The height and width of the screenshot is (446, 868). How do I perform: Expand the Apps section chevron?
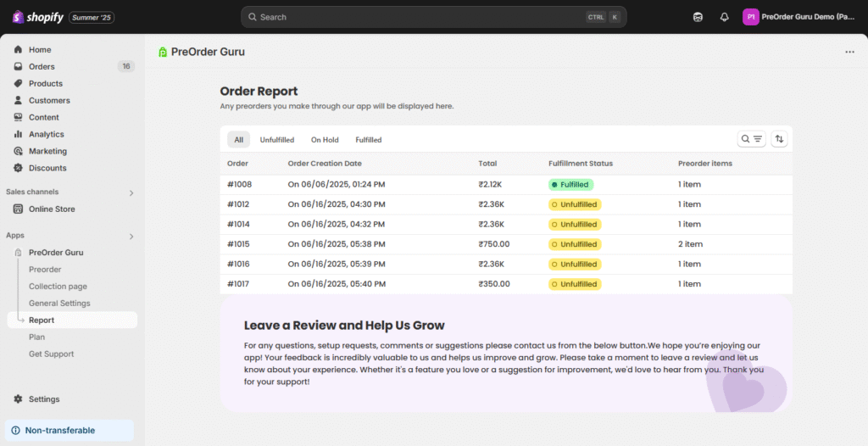click(131, 236)
